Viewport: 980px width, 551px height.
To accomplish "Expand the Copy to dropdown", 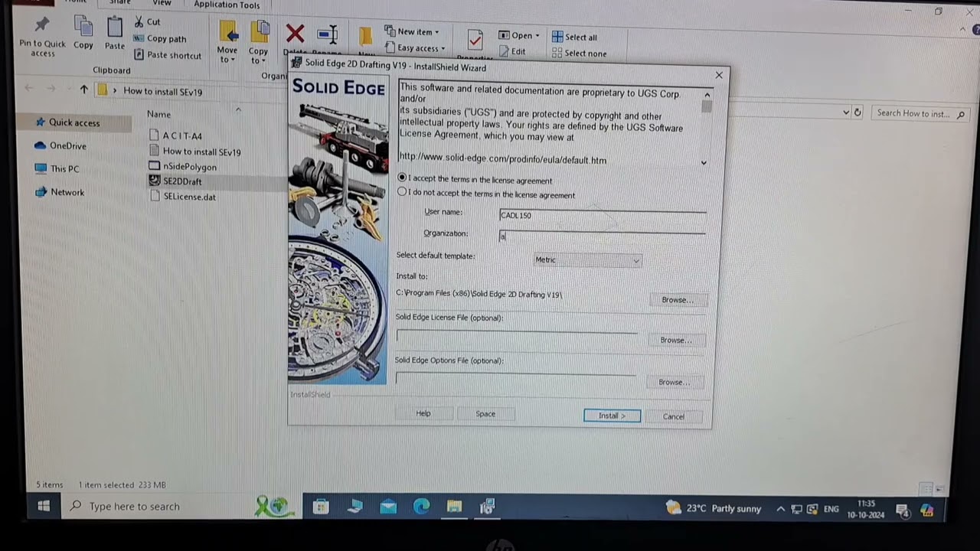I will [259, 56].
